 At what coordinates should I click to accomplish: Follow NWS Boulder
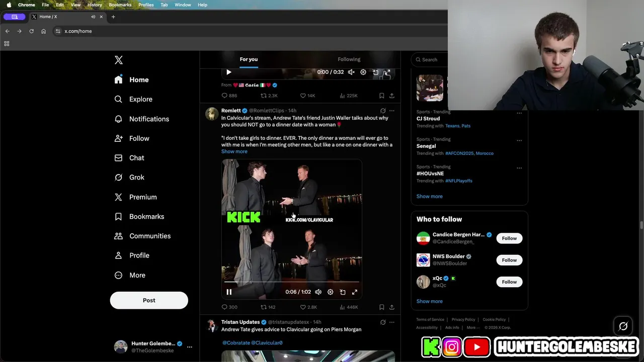coord(509,260)
